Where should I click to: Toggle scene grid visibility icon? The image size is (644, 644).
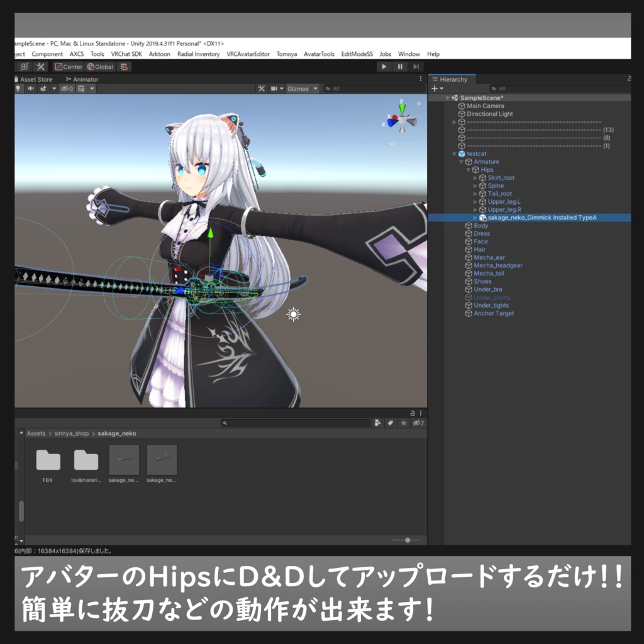point(81,88)
